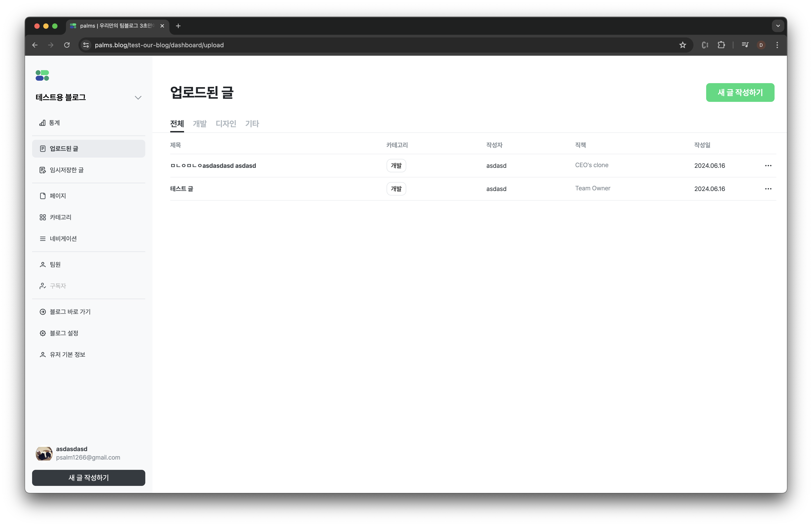Open 네비게이션 hamburger icon item
This screenshot has height=526, width=812.
click(x=43, y=239)
